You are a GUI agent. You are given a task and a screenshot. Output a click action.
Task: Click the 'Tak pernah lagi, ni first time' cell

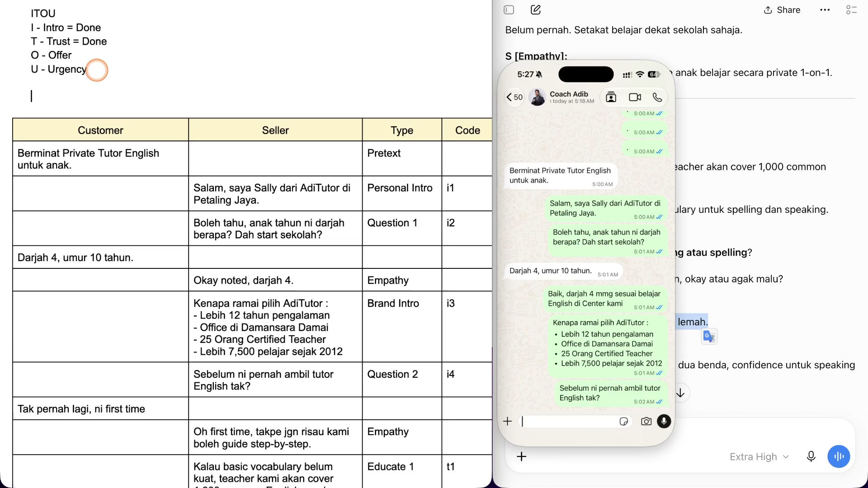100,409
